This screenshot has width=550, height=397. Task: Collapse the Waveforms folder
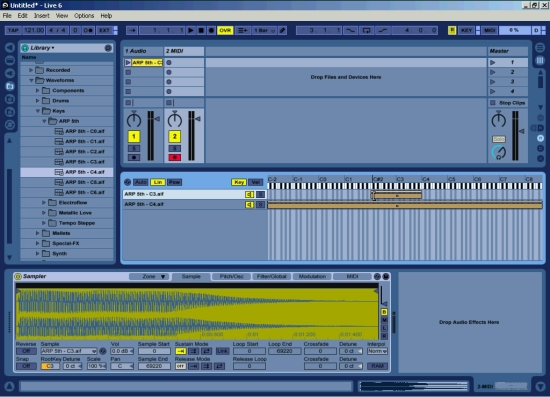(31, 80)
